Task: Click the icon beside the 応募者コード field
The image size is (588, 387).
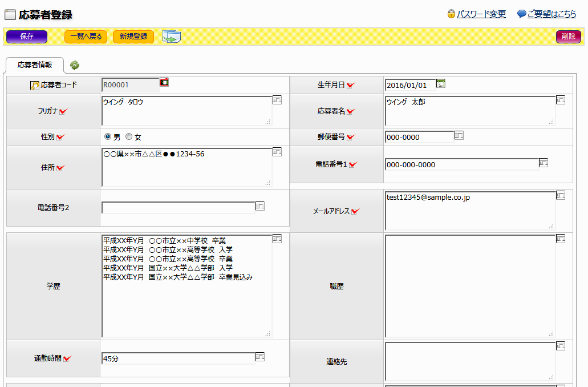Action: [x=164, y=82]
